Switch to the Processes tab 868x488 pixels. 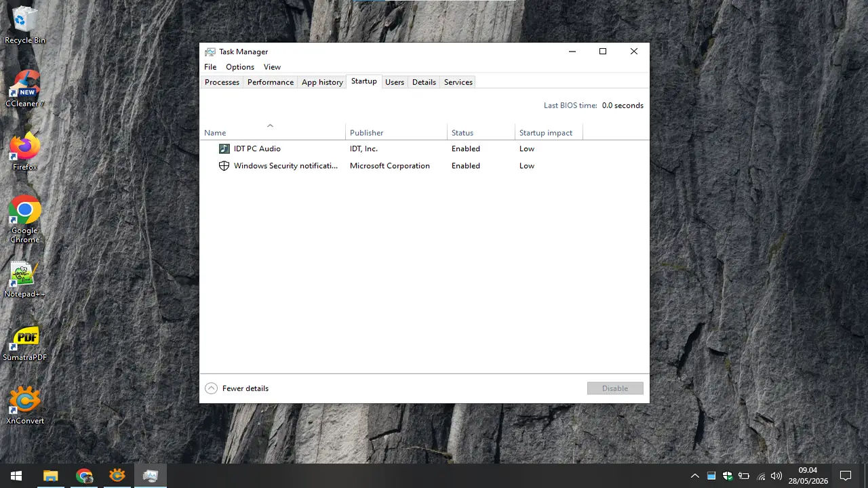tap(222, 82)
